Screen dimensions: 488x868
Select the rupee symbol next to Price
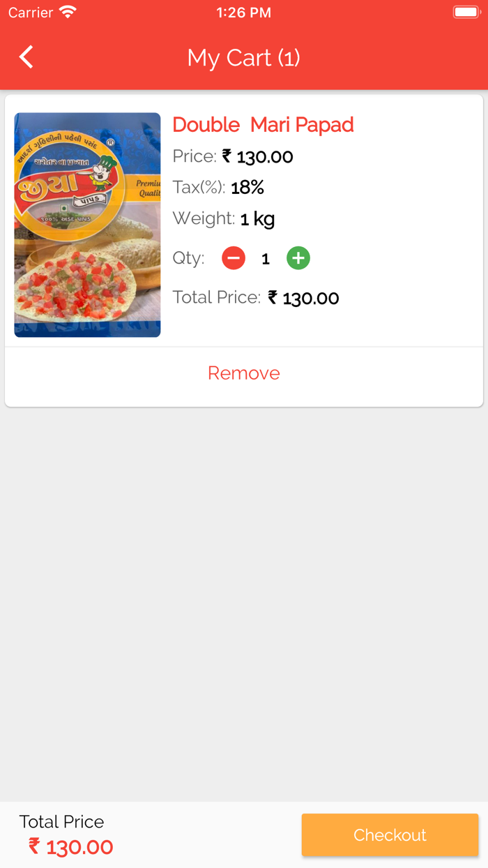[227, 156]
